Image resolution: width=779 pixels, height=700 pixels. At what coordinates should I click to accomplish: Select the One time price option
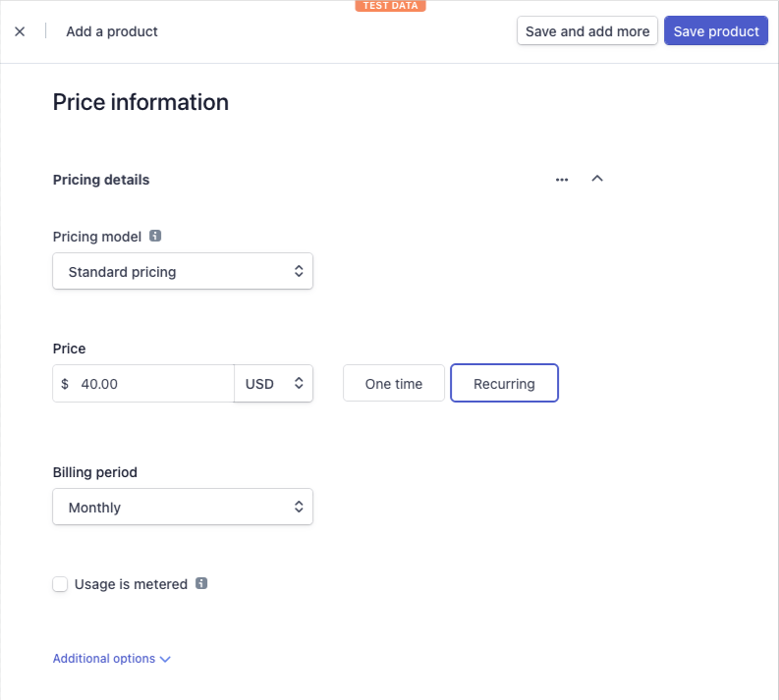pos(394,383)
